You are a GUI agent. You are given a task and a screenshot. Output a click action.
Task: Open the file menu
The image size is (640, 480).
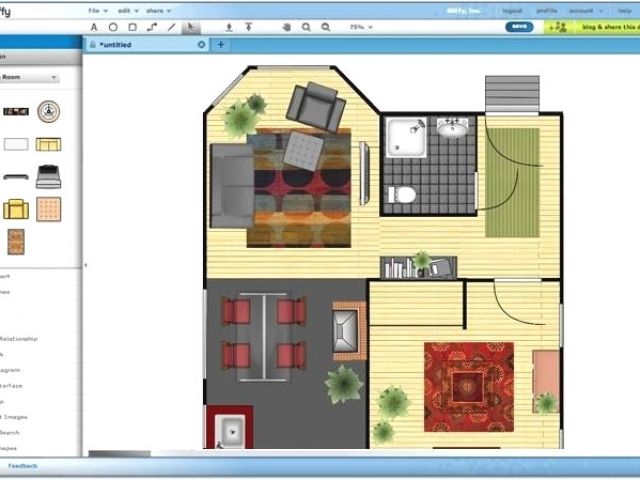pos(96,10)
